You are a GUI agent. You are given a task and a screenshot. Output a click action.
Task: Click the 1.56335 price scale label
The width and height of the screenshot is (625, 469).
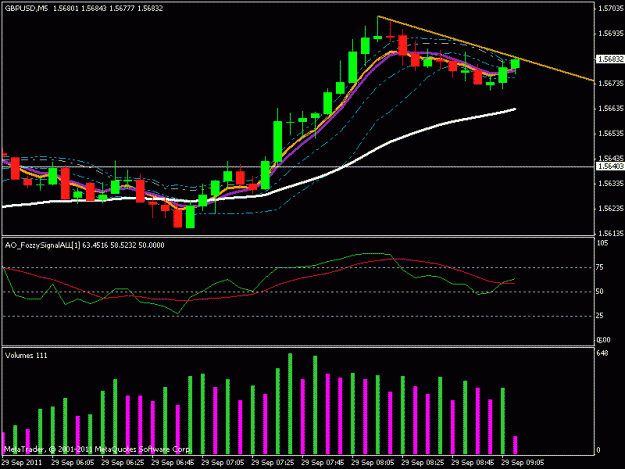[x=611, y=184]
